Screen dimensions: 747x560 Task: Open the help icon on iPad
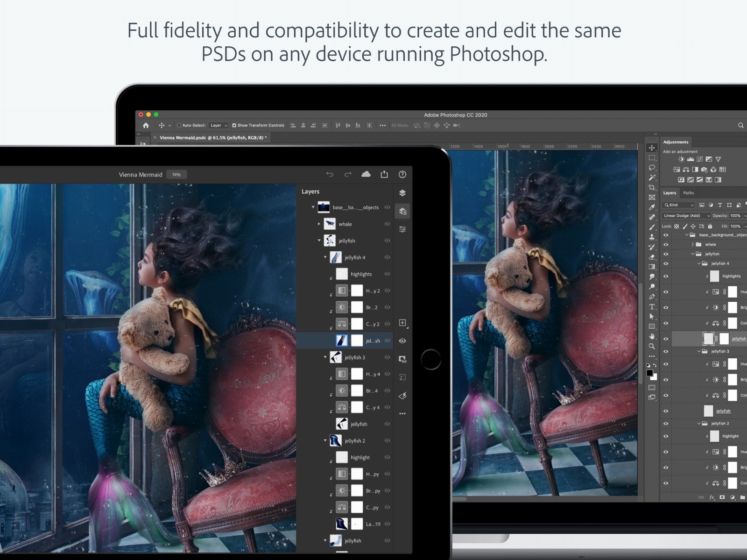(402, 174)
